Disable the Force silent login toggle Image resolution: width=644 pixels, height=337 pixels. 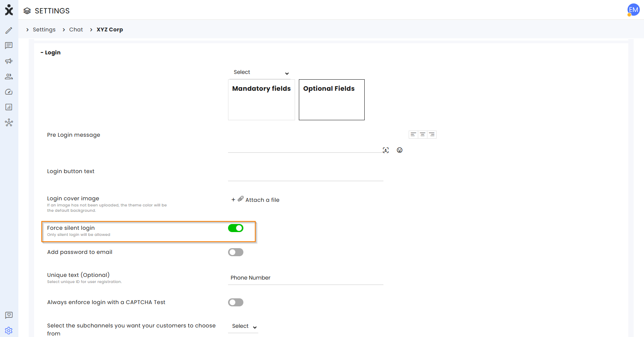coord(236,228)
